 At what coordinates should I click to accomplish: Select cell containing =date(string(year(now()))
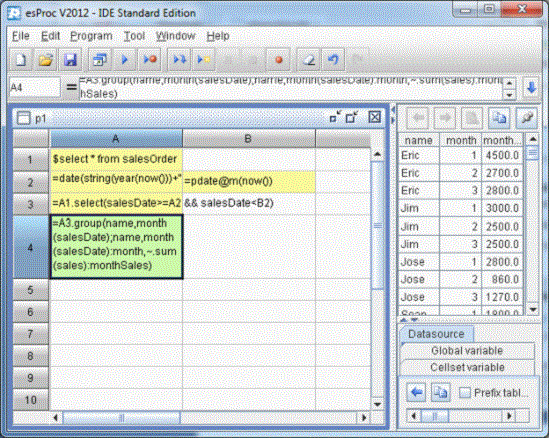[116, 182]
